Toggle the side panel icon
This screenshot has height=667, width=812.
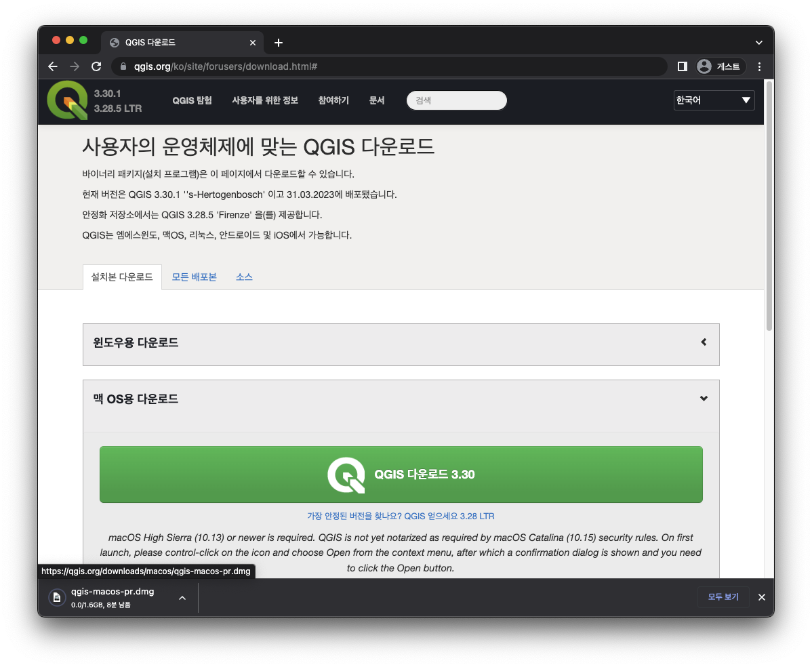click(x=683, y=66)
